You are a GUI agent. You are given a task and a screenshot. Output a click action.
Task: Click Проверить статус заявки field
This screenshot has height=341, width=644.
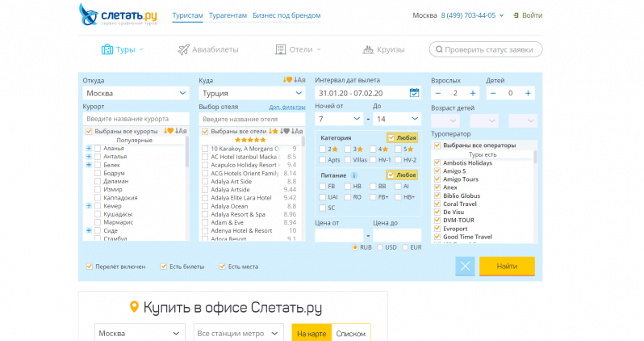click(486, 49)
